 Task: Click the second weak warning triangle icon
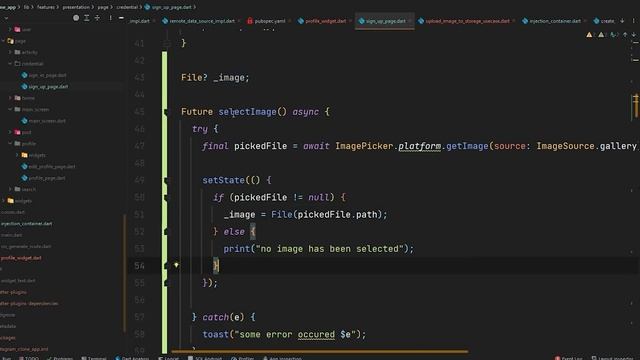click(601, 35)
